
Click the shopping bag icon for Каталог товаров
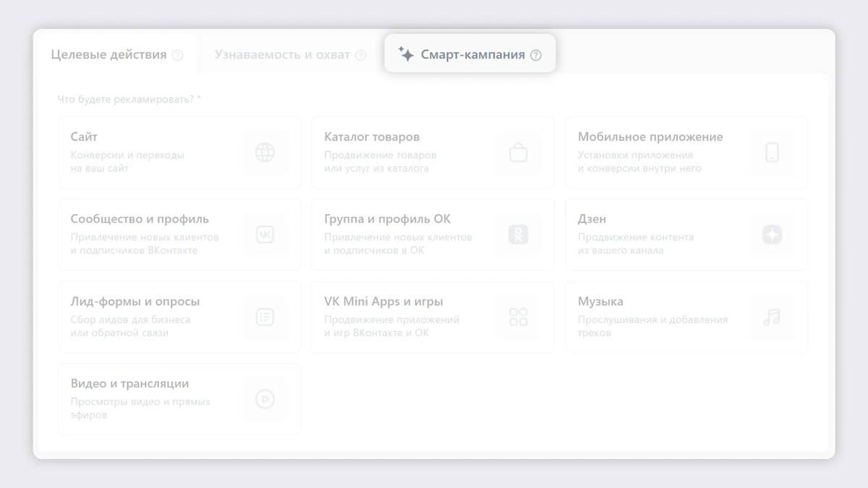[x=518, y=153]
